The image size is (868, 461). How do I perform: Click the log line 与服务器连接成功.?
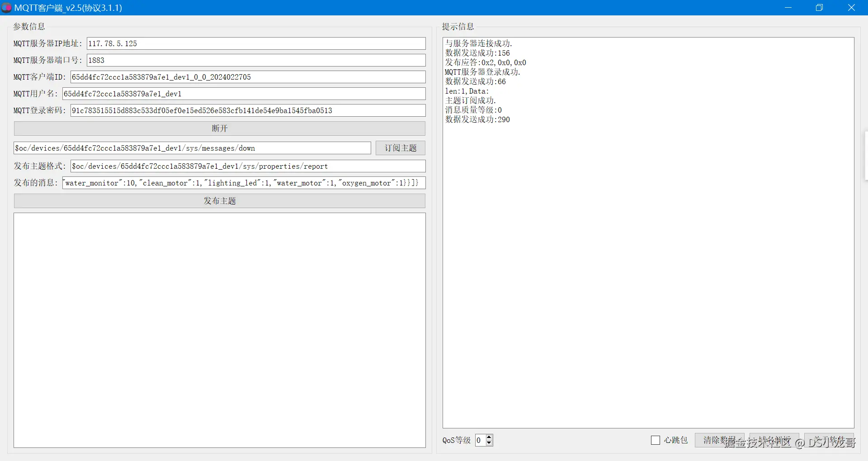(478, 43)
